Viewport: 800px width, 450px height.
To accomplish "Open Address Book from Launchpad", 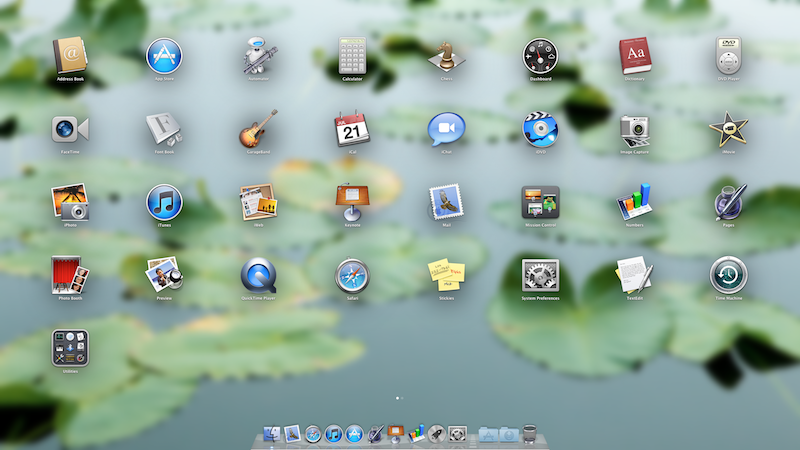I will pyautogui.click(x=70, y=55).
